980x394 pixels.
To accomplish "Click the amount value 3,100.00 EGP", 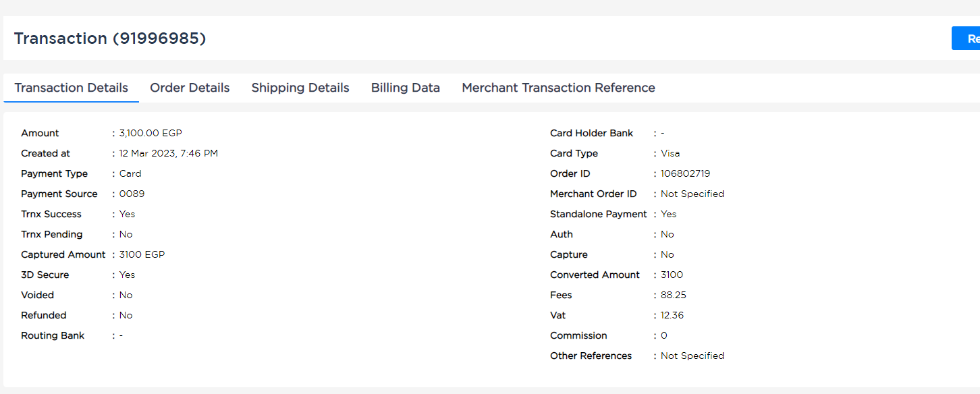I will point(151,133).
